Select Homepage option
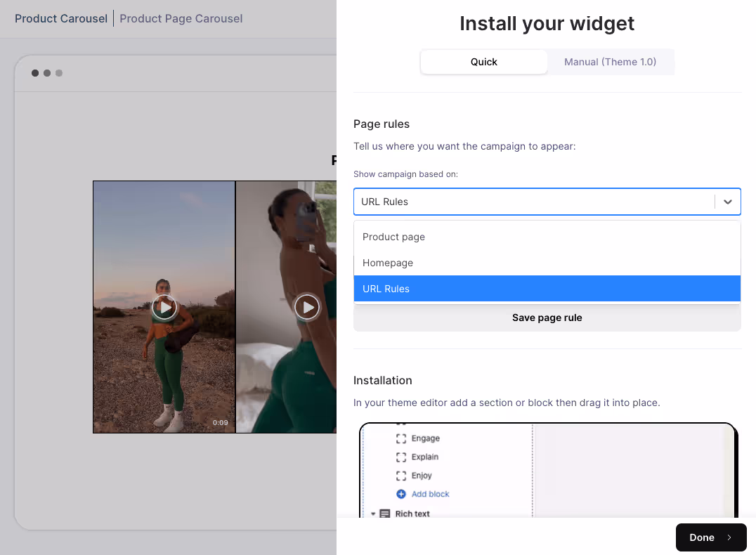This screenshot has height=555, width=756. click(547, 263)
